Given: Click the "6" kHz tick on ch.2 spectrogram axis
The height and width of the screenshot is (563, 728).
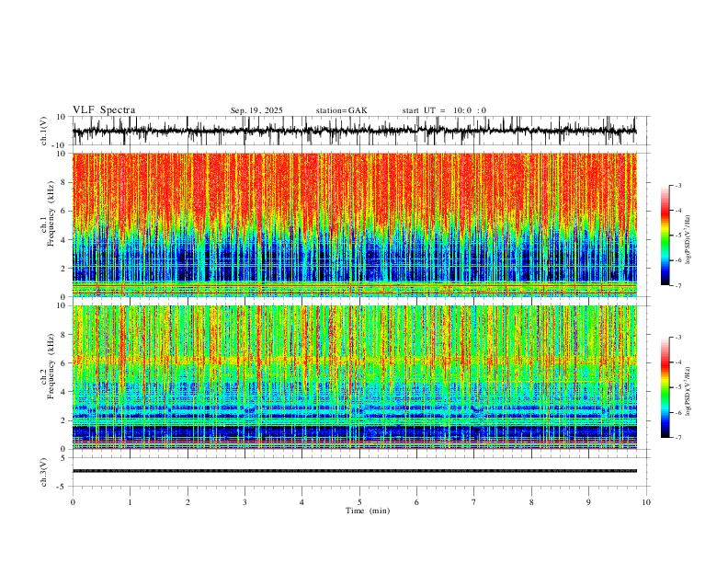Looking at the screenshot, I should tap(63, 363).
